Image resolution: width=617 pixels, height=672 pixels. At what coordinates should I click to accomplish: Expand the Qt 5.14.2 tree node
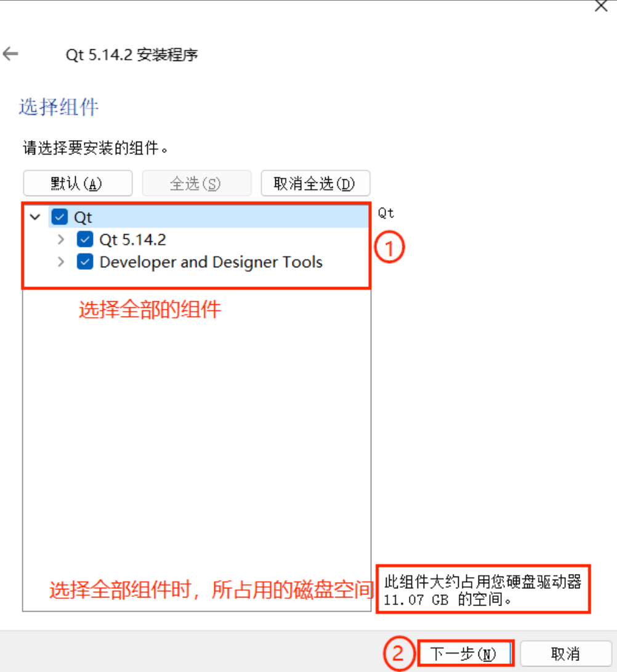[x=61, y=239]
